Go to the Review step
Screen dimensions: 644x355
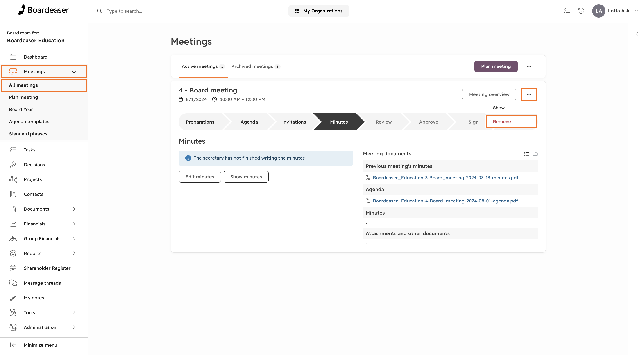[383, 122]
